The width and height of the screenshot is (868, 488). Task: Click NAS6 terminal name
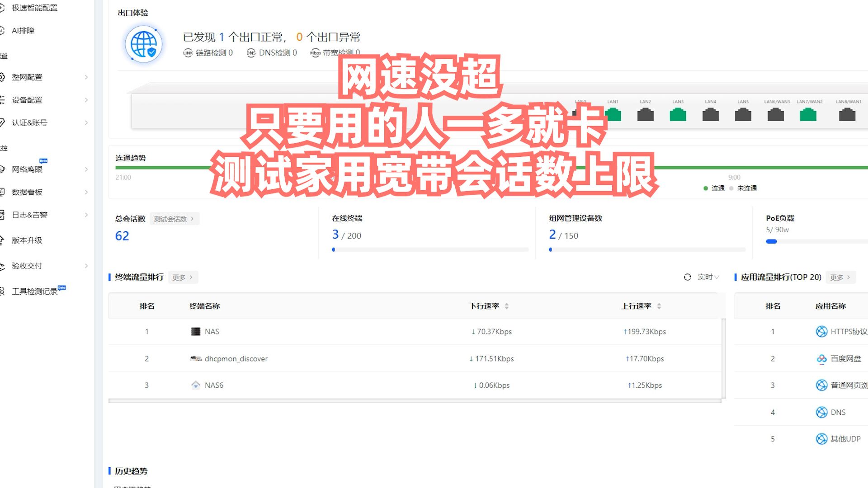214,385
